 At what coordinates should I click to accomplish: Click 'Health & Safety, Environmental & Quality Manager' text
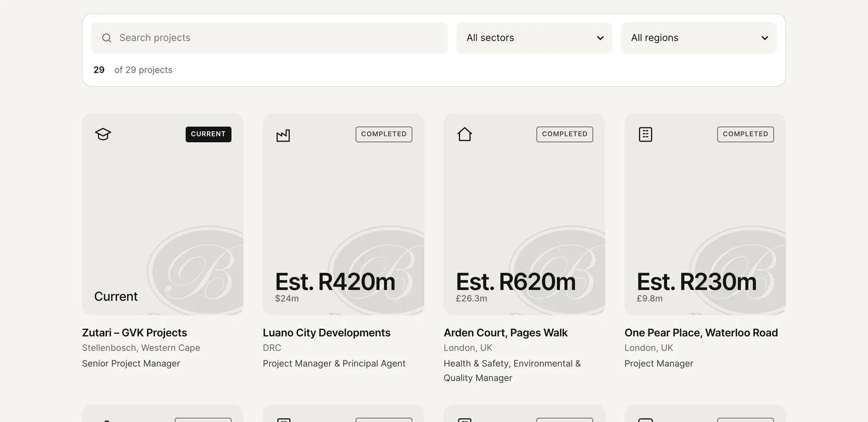coord(512,370)
